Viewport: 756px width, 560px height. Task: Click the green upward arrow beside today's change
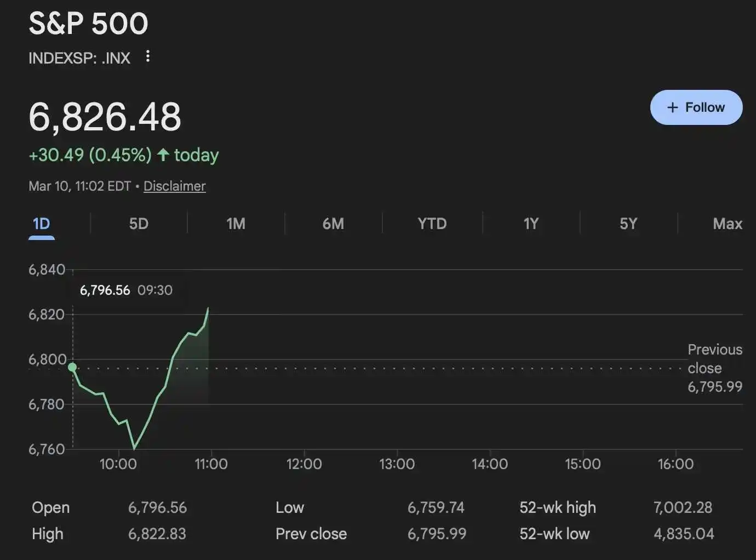(162, 155)
